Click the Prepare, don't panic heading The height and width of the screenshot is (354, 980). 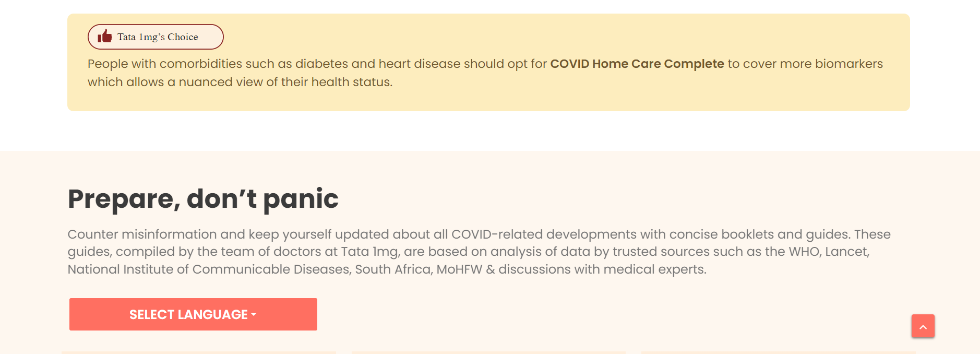tap(203, 199)
